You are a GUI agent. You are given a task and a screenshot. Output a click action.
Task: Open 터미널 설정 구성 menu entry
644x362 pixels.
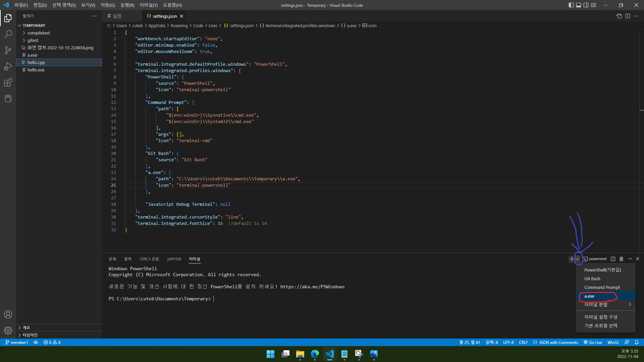pos(606,317)
